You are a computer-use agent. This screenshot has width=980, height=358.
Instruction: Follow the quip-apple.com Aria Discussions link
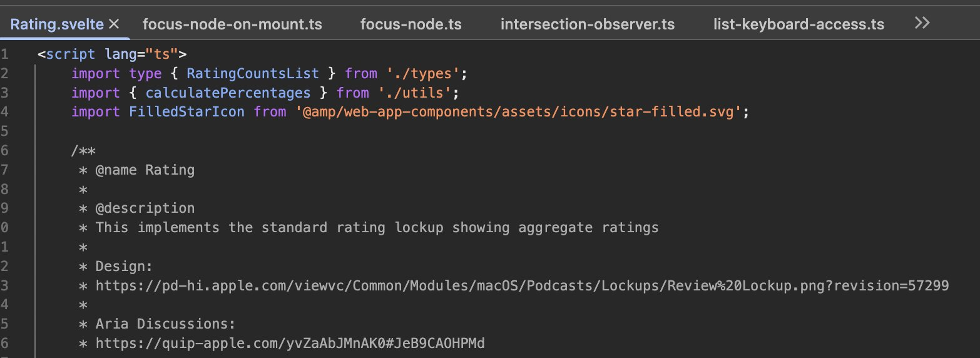point(290,344)
